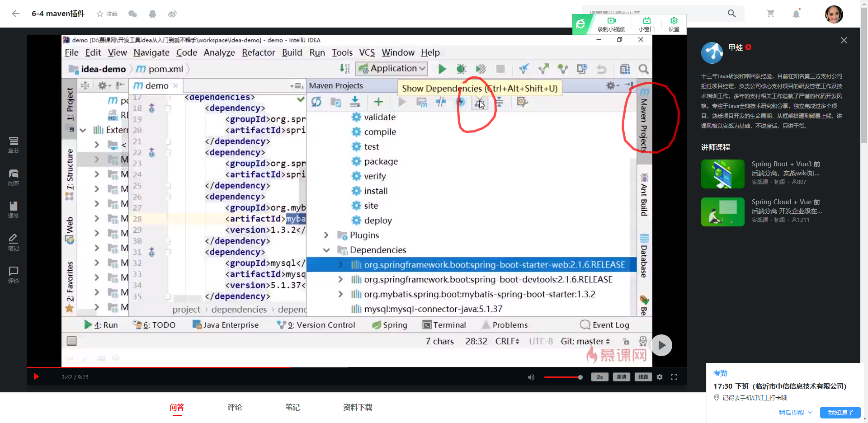Adjust the video volume slider

[563, 377]
